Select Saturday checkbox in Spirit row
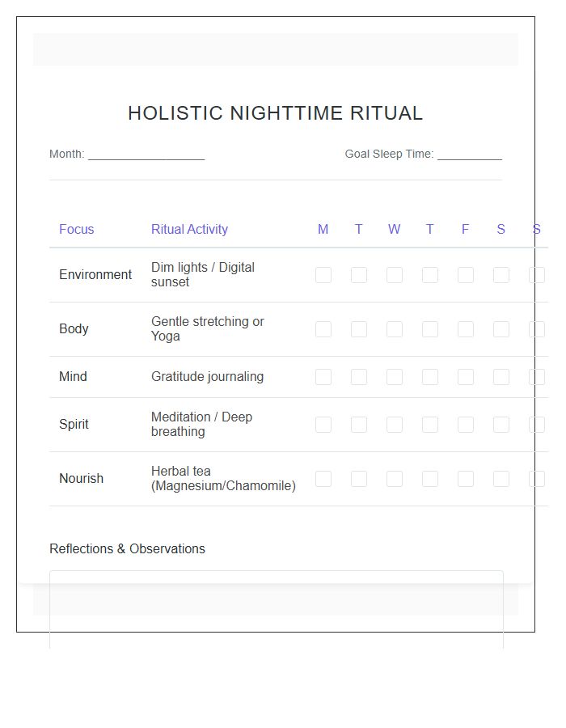The height and width of the screenshot is (728, 566). [x=501, y=425]
